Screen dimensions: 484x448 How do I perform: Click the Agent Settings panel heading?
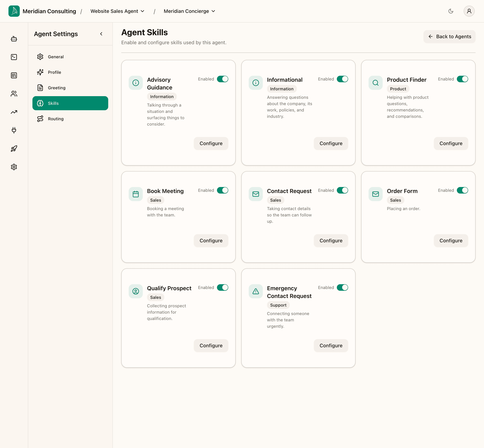point(56,34)
